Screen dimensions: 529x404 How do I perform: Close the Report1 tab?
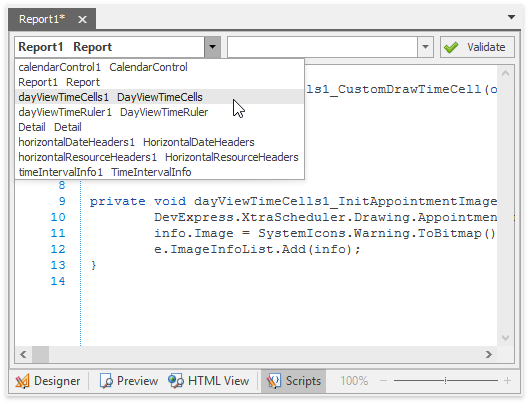[x=82, y=20]
